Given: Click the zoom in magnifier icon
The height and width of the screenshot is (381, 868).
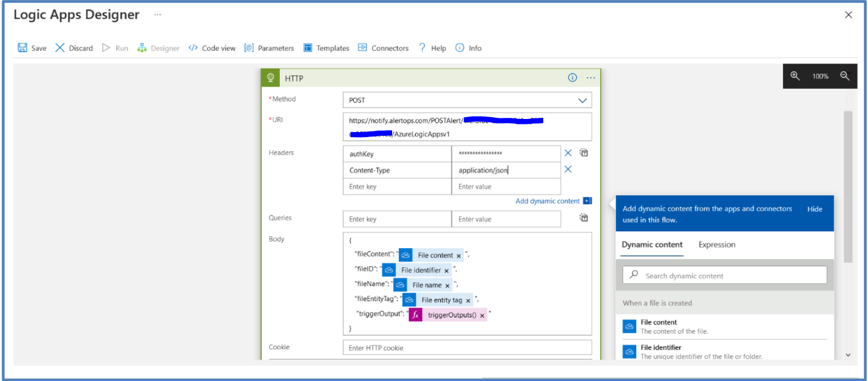Looking at the screenshot, I should coord(795,76).
